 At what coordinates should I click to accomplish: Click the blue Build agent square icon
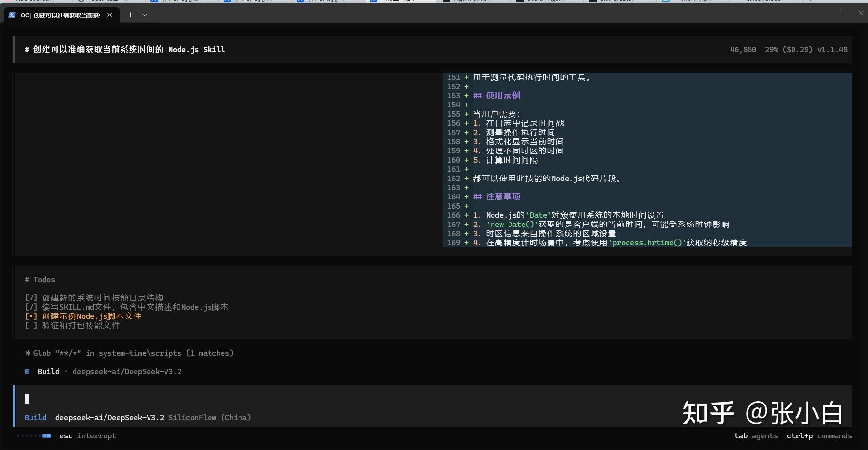pyautogui.click(x=27, y=371)
